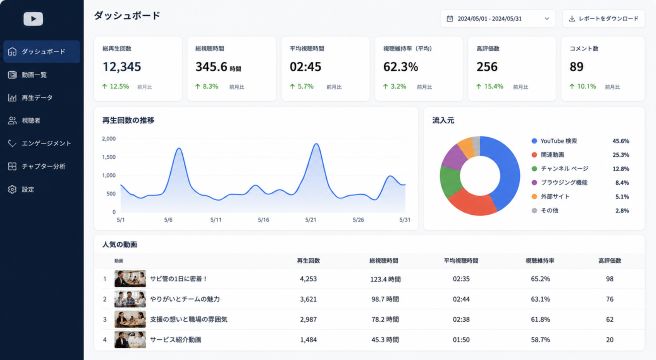The image size is (656, 360).
Task: Open the sidebar item with the gear icon
Action: click(x=41, y=189)
